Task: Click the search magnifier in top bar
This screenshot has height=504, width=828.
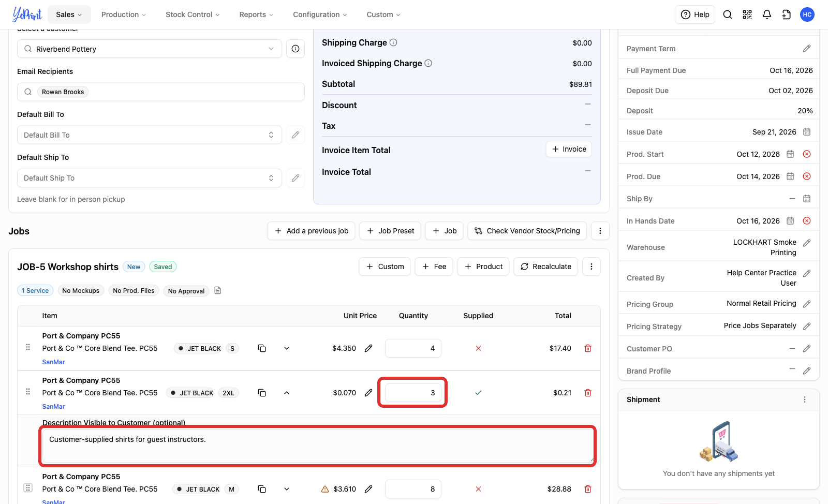Action: [728, 14]
